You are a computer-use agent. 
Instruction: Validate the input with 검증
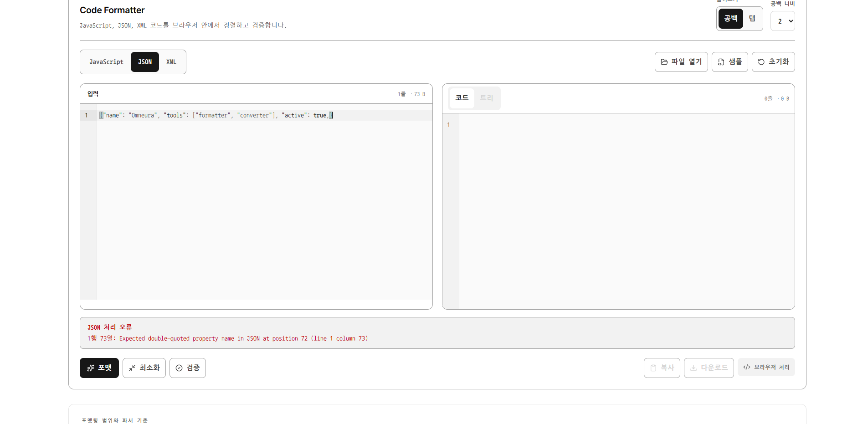click(x=188, y=368)
